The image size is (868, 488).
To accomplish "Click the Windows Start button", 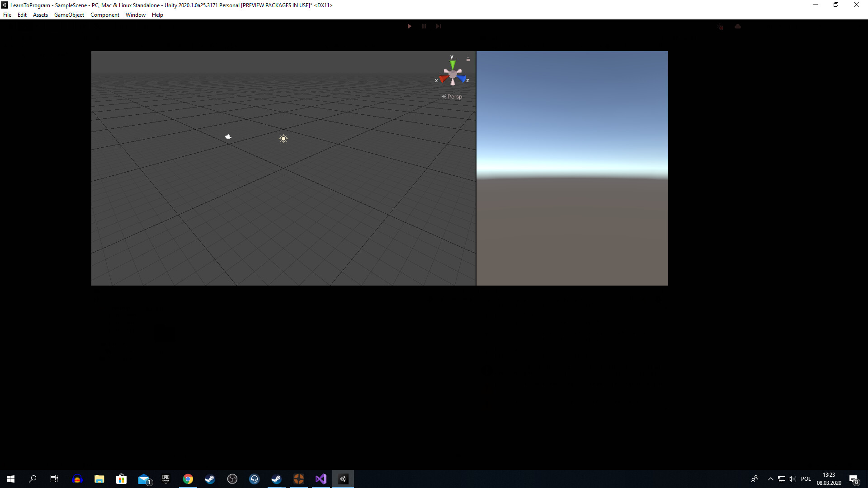I will (x=10, y=479).
